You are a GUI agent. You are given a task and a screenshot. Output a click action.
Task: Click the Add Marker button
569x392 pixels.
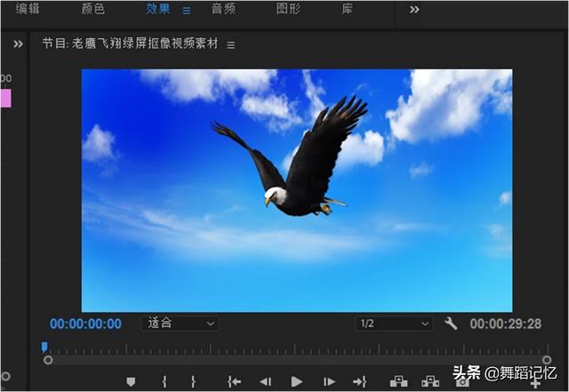131,381
